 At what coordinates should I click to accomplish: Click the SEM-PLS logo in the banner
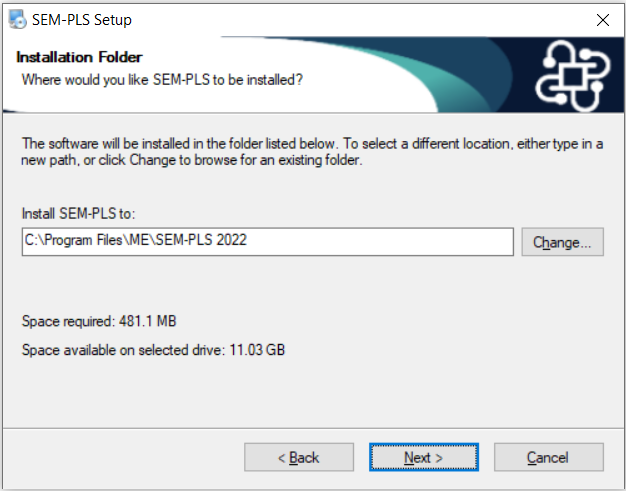(573, 75)
